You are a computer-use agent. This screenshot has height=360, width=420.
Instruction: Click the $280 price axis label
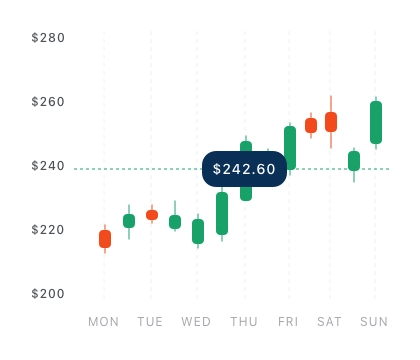pos(48,38)
